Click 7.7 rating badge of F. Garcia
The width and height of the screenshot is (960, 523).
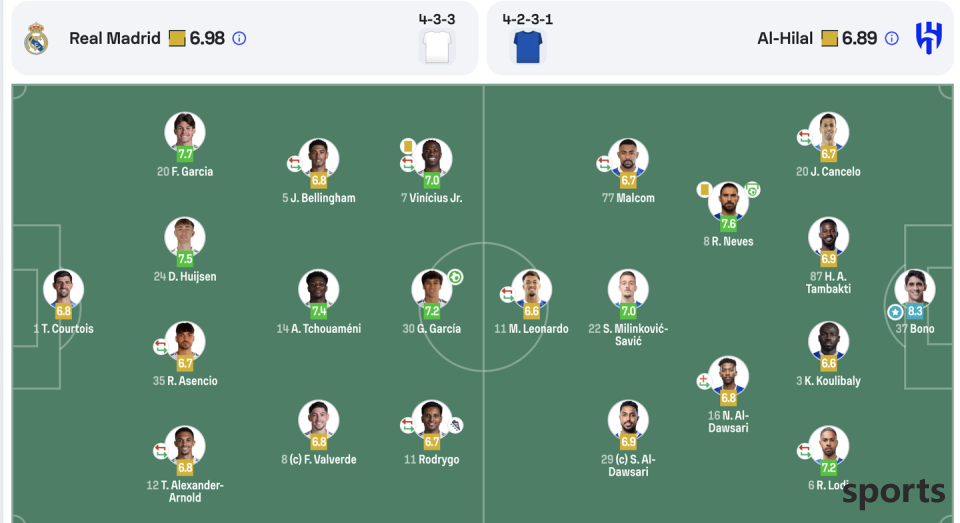point(185,154)
